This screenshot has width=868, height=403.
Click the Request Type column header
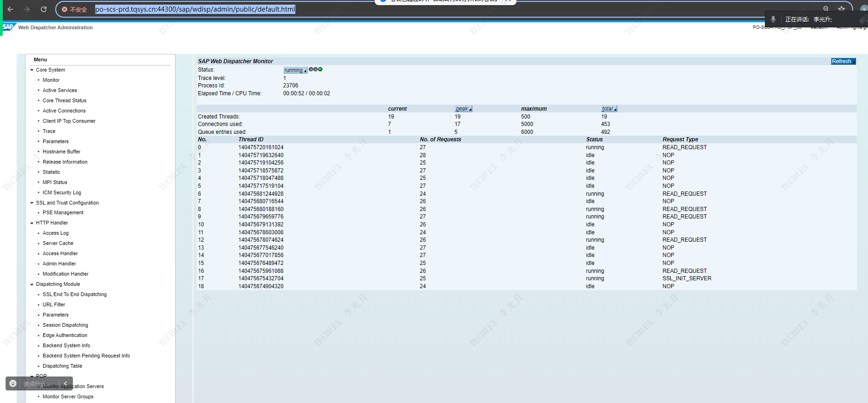pos(680,139)
